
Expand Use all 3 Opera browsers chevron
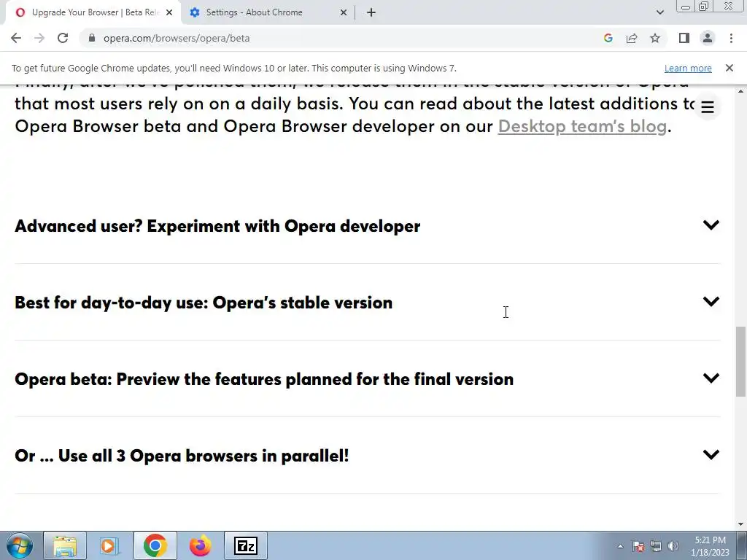(x=711, y=455)
